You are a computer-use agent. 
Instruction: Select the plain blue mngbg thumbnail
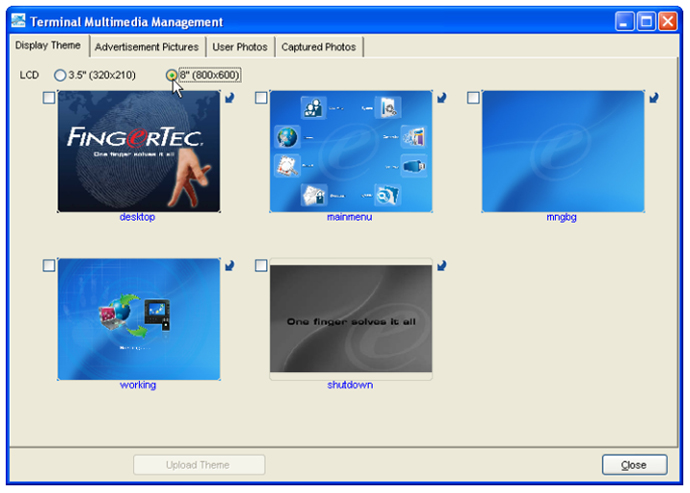point(563,151)
